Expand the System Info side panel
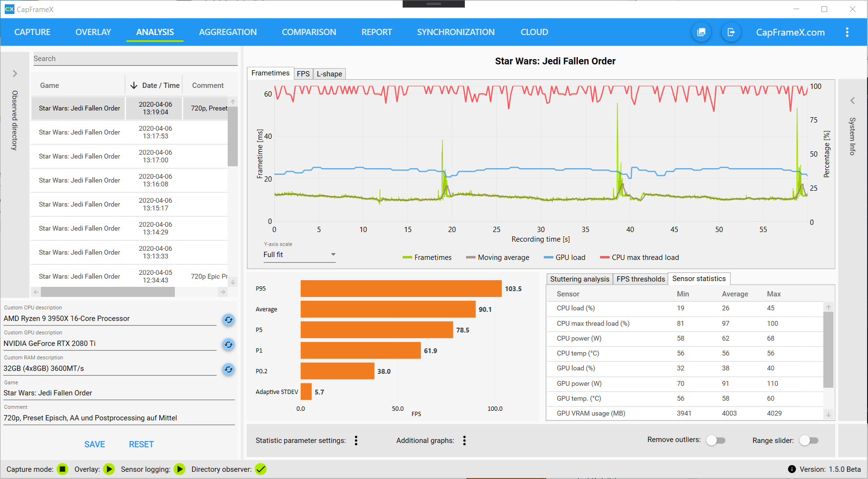This screenshot has height=479, width=868. tap(852, 101)
